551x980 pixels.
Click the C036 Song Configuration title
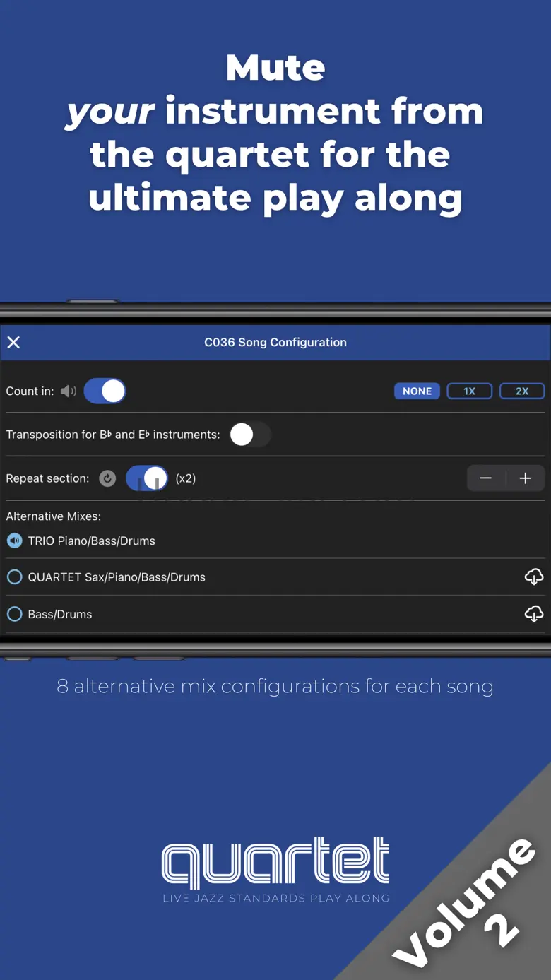pos(275,343)
